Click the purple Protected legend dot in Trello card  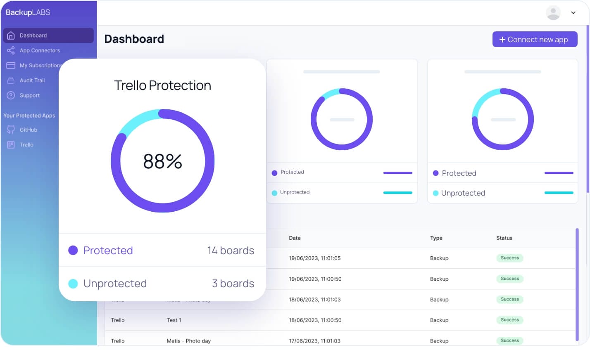pos(73,250)
